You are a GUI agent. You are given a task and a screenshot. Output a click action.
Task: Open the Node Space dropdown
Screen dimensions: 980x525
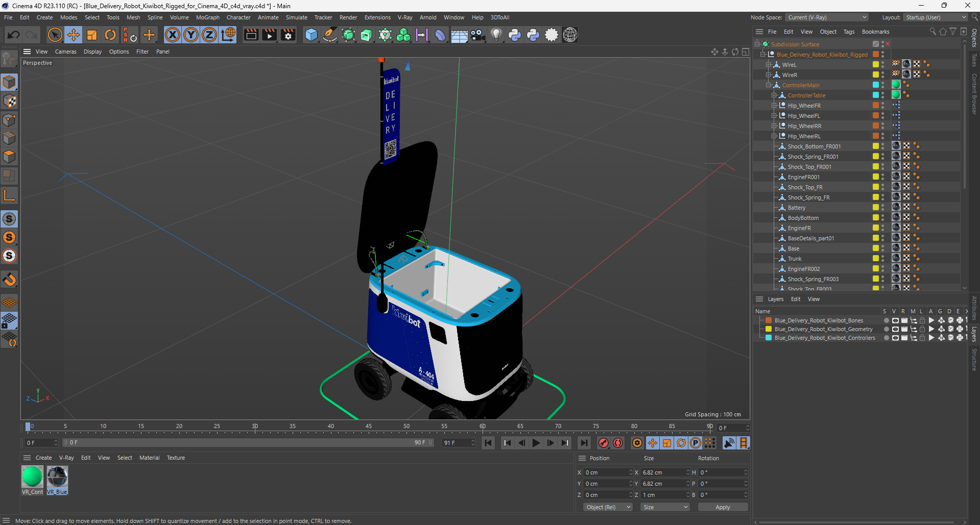[826, 17]
